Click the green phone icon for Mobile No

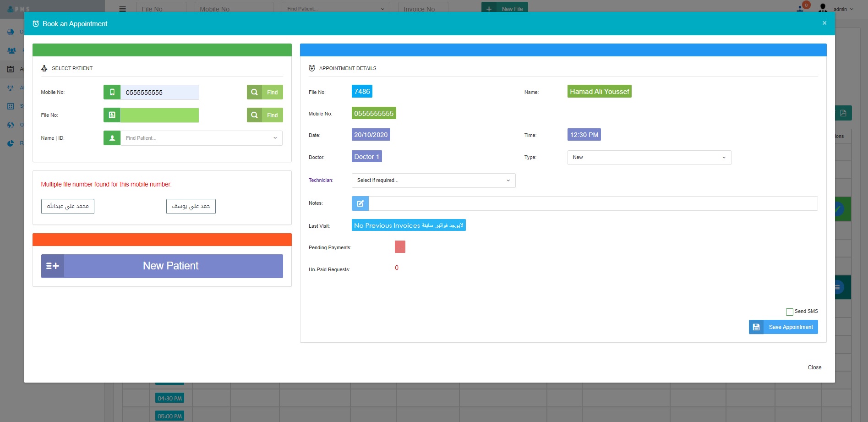[112, 92]
